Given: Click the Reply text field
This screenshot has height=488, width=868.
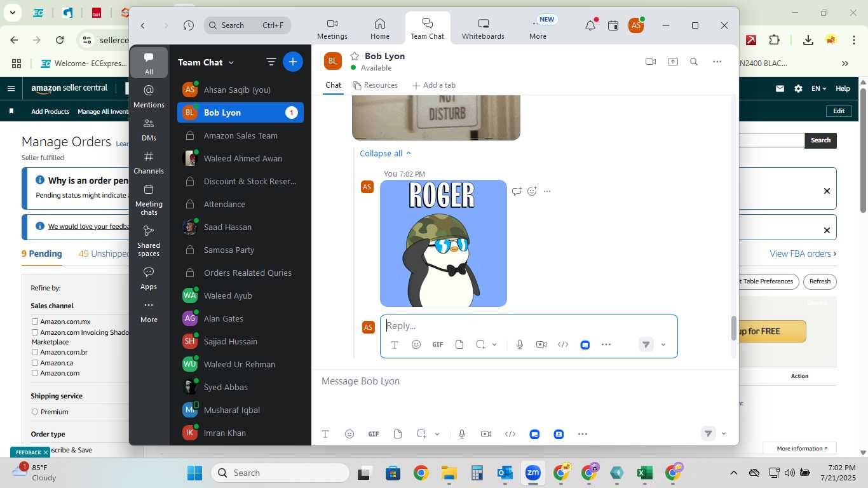Looking at the screenshot, I should pos(529,326).
